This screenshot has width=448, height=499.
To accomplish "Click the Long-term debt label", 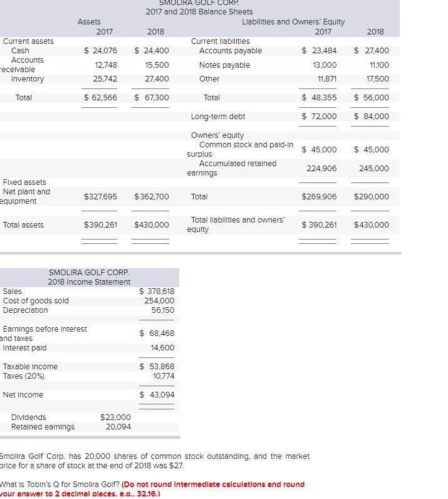I will point(218,117).
